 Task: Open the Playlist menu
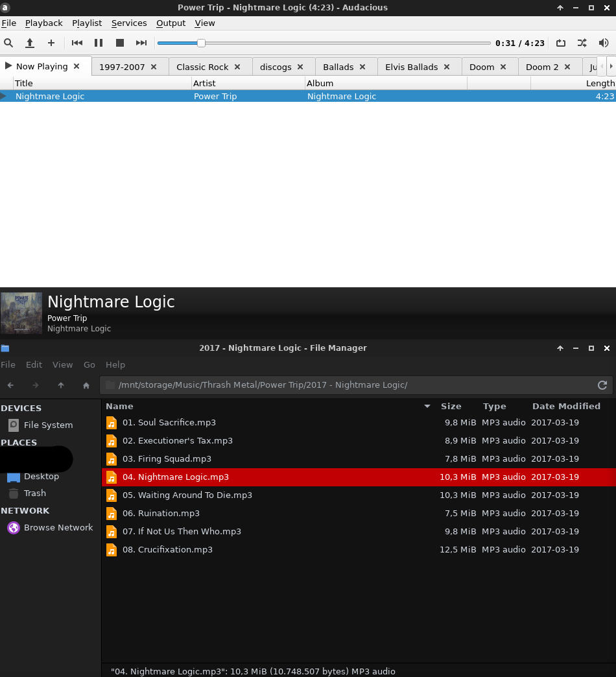coord(87,23)
